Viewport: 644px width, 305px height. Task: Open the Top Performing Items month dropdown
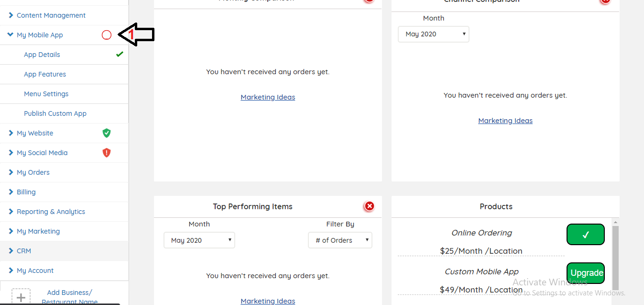(x=199, y=240)
